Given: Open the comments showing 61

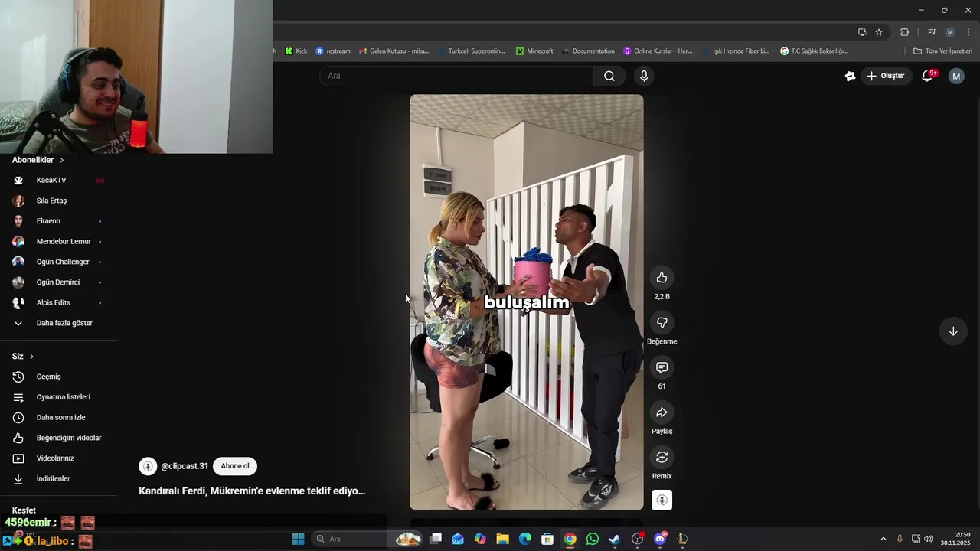Looking at the screenshot, I should coord(661,368).
